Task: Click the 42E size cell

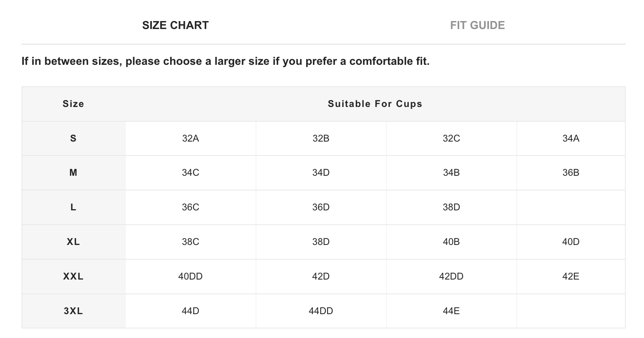Action: pyautogui.click(x=570, y=276)
